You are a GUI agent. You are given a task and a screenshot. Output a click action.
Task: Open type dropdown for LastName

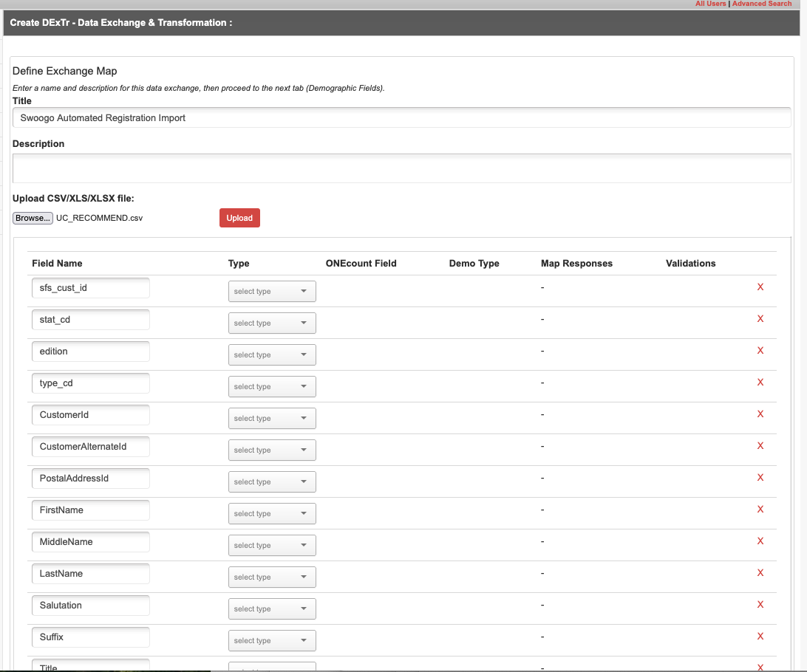(x=272, y=577)
